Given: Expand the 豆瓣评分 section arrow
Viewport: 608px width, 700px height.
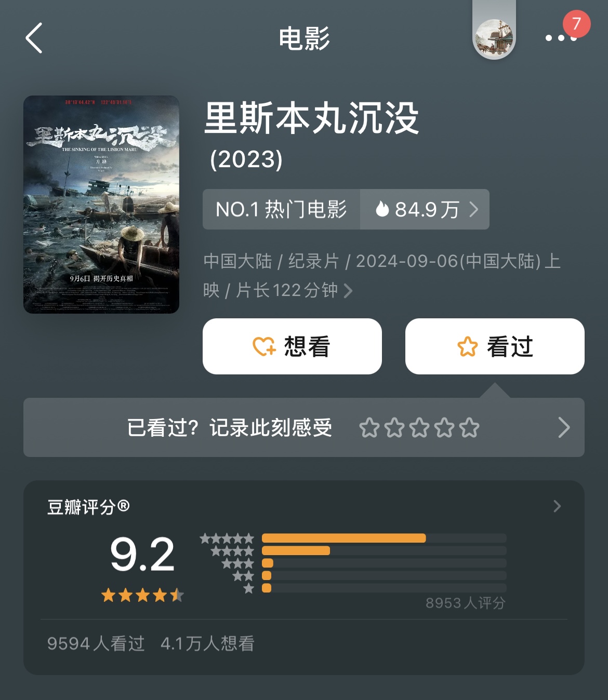Looking at the screenshot, I should 557,506.
